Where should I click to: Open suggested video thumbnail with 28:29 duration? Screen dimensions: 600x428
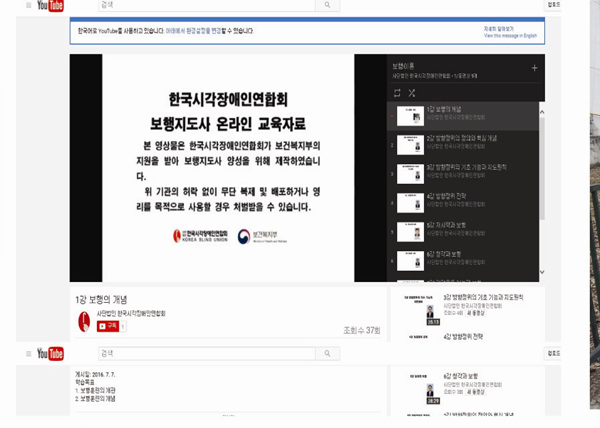(419, 388)
